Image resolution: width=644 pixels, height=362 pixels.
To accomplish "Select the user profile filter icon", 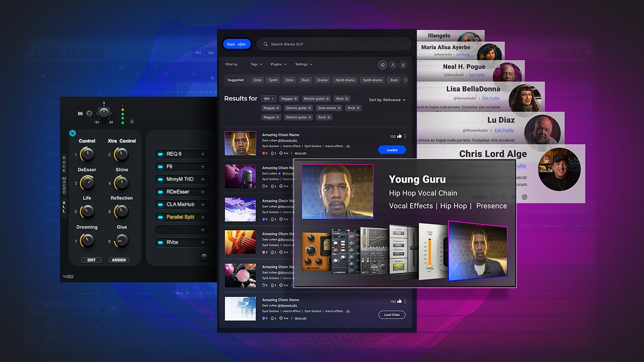I will [x=393, y=65].
